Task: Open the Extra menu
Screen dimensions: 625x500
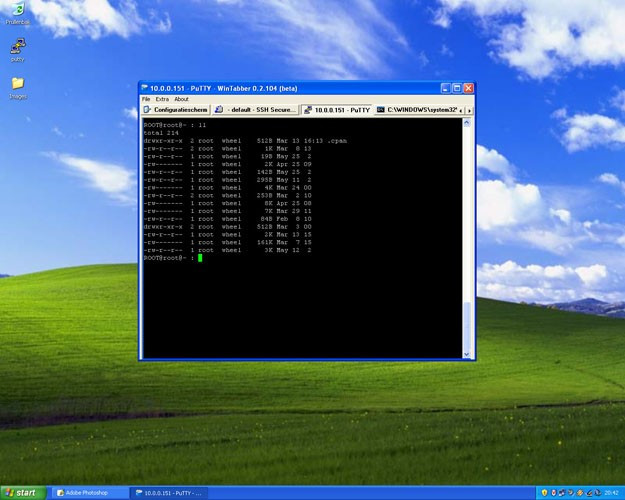Action: pyautogui.click(x=162, y=99)
